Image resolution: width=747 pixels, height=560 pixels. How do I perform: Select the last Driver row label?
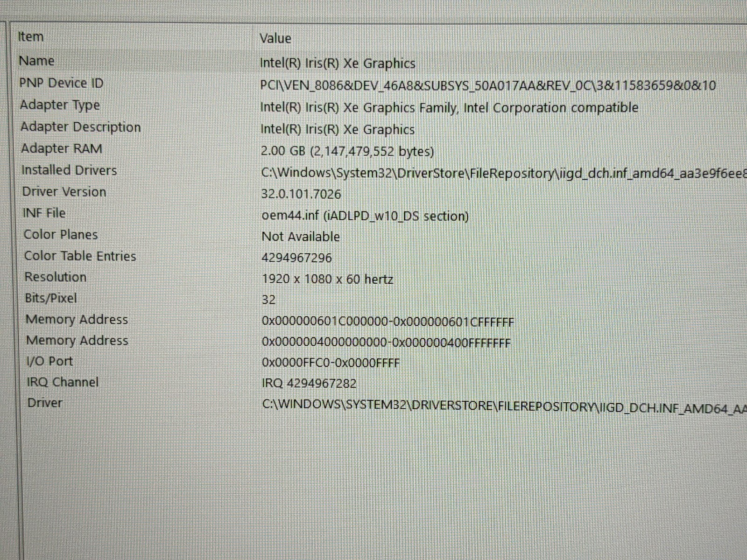click(45, 403)
